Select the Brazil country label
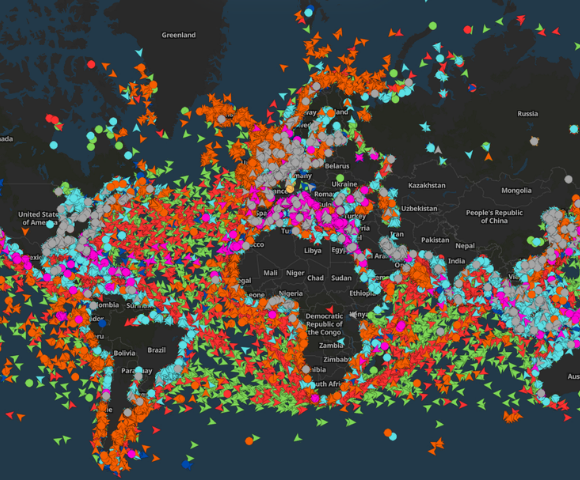The height and width of the screenshot is (480, 580). [x=156, y=350]
